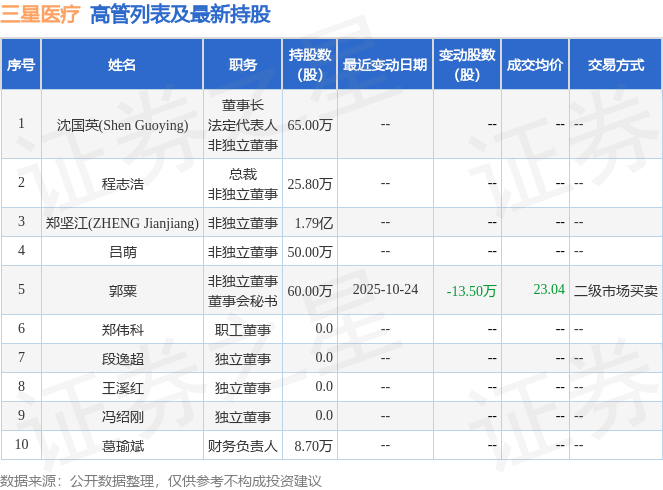Click the row number 1
This screenshot has width=663, height=490.
tap(21, 123)
